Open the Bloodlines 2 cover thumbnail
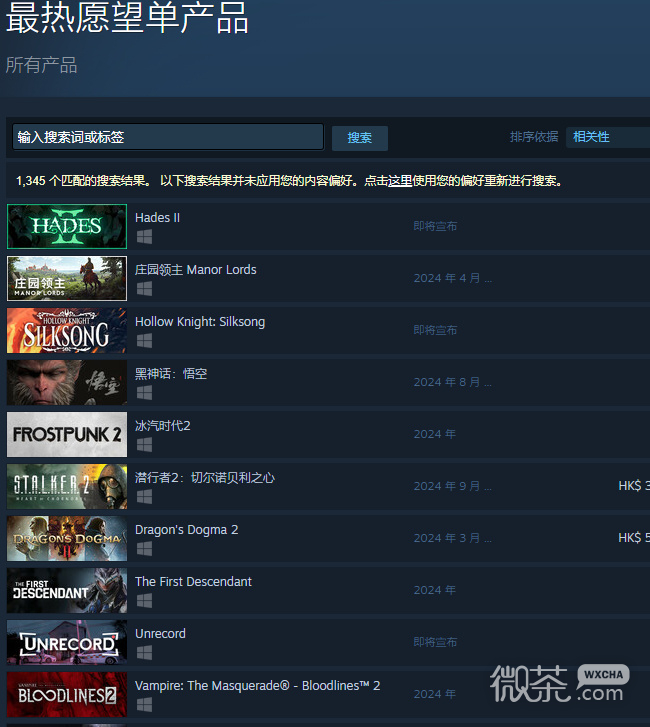Viewport: 650px width, 727px height. click(x=67, y=694)
